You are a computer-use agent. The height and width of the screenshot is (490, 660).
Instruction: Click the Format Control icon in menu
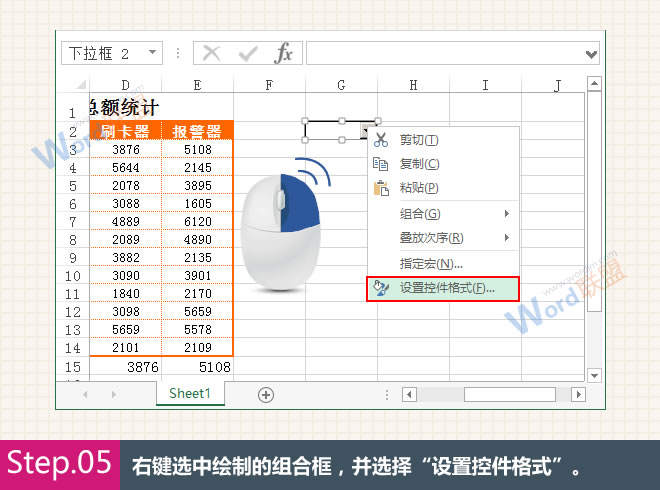(380, 288)
